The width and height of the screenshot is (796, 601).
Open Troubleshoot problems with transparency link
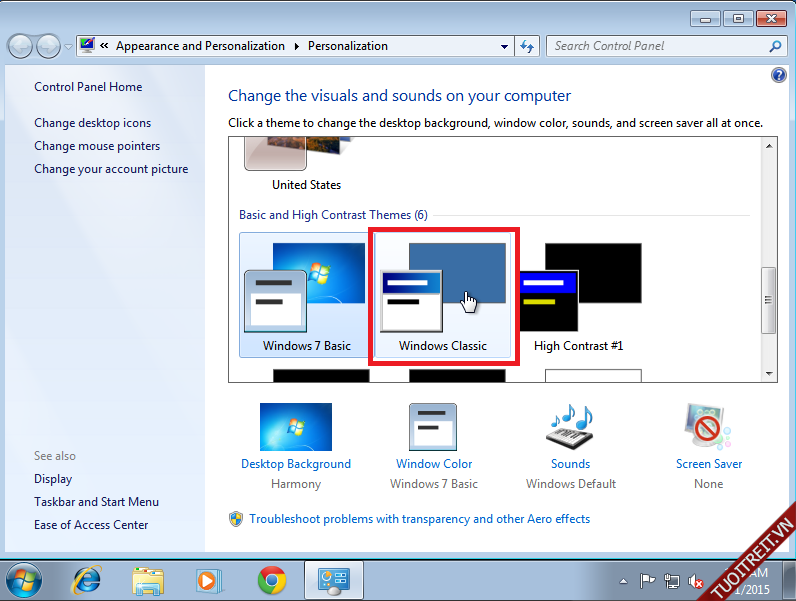[x=419, y=519]
